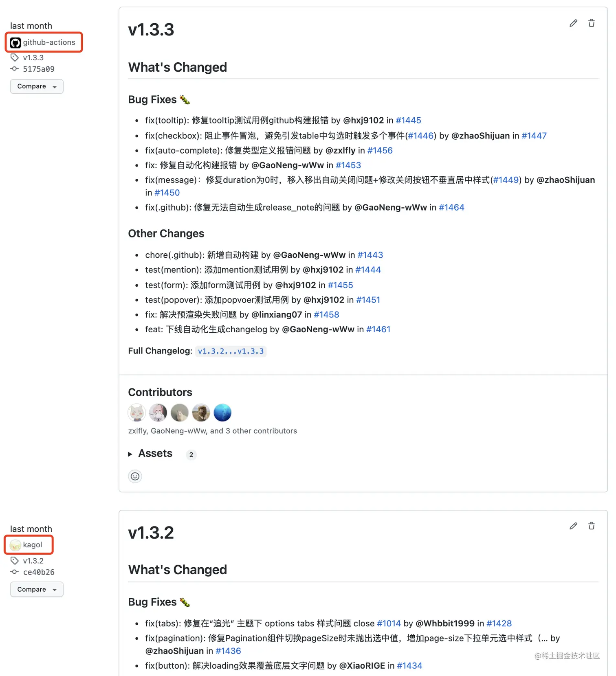Open pull request #1445
616x676 pixels.
click(409, 120)
